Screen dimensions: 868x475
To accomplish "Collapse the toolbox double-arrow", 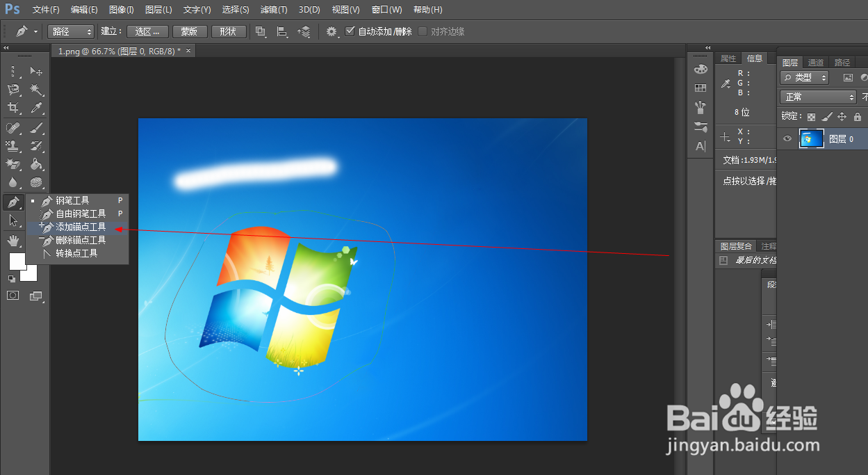I will (x=6, y=48).
